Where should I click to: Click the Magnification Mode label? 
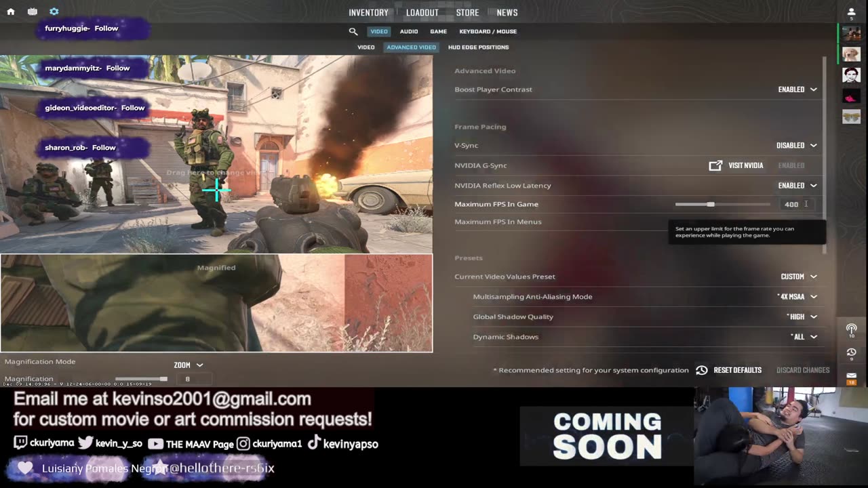[x=40, y=362]
